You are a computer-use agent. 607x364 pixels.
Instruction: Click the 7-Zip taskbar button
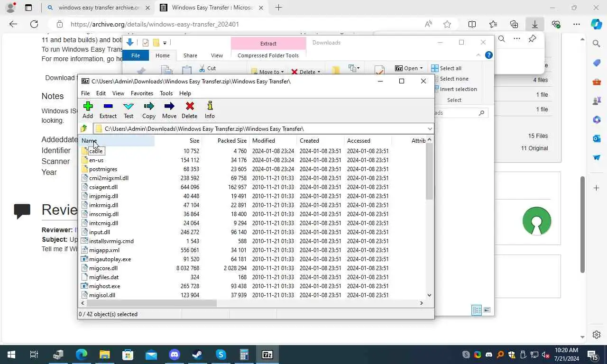click(x=267, y=355)
